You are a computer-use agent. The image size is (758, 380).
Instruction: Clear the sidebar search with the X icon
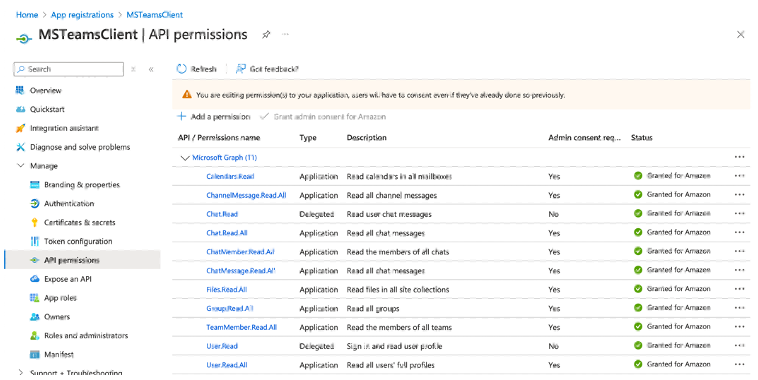[x=133, y=69]
